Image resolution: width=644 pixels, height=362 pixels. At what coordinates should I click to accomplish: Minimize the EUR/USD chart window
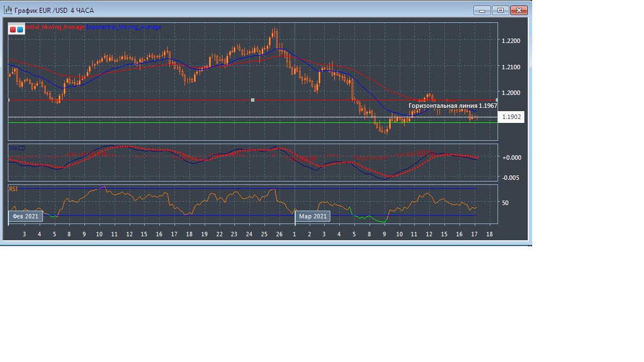click(x=481, y=10)
